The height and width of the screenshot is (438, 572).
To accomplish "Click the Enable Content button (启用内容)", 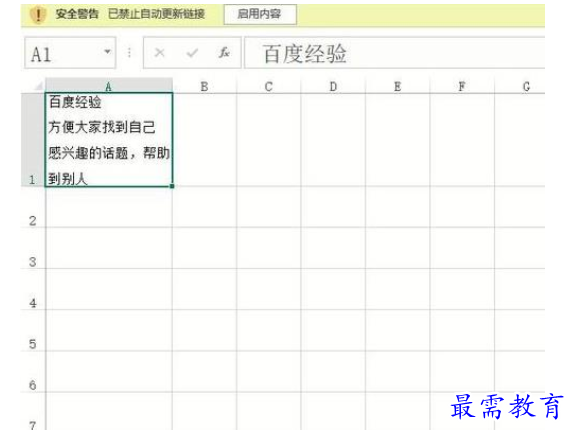I will point(260,14).
